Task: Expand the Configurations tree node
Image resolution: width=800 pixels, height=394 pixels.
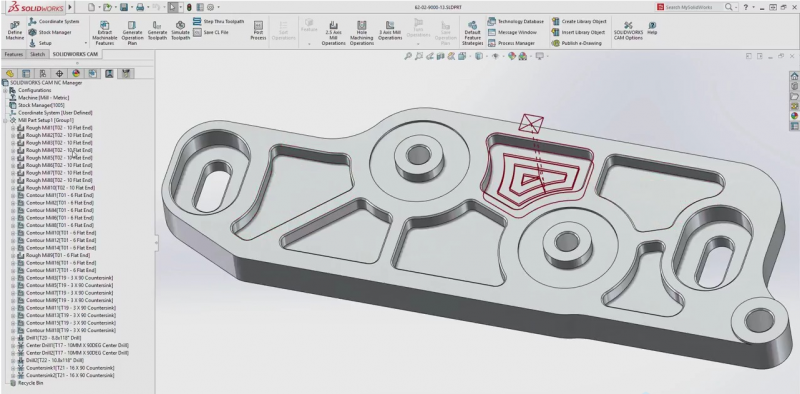Action: click(6, 90)
